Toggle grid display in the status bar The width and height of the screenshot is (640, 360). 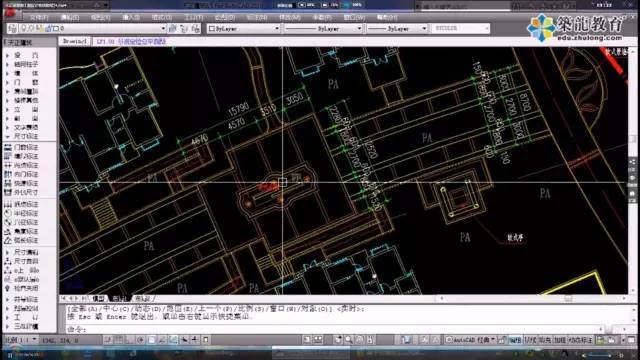pyautogui.click(x=119, y=340)
